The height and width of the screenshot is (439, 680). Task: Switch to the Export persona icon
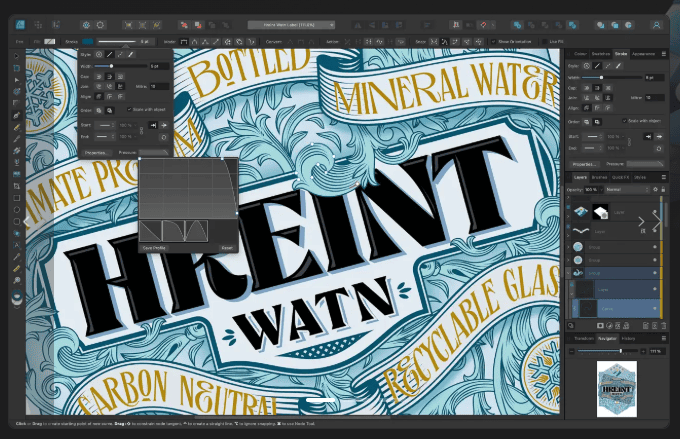point(56,25)
